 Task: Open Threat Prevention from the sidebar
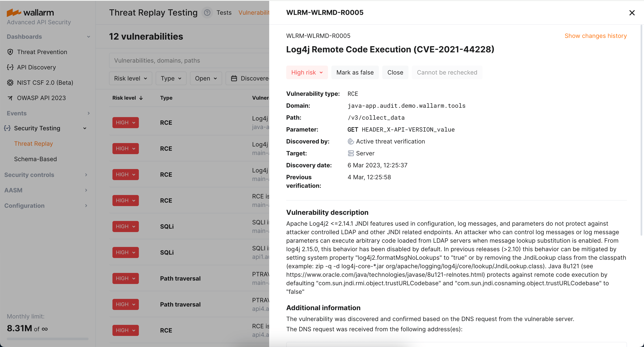click(42, 52)
